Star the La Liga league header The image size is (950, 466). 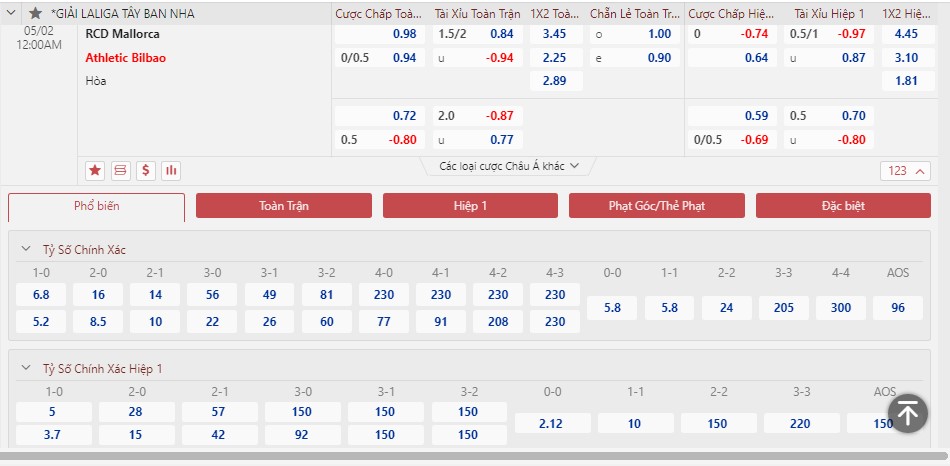point(36,13)
